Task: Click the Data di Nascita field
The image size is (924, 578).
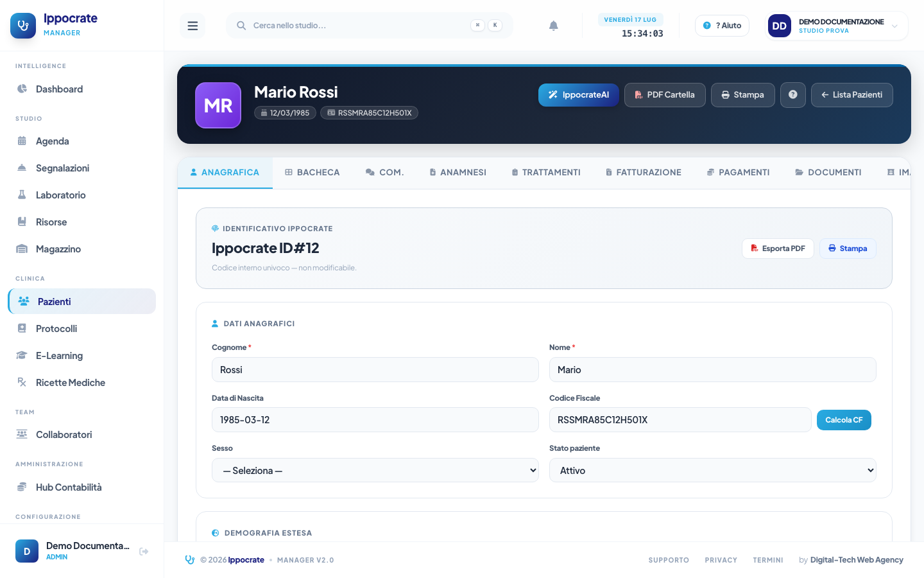Action: point(375,420)
